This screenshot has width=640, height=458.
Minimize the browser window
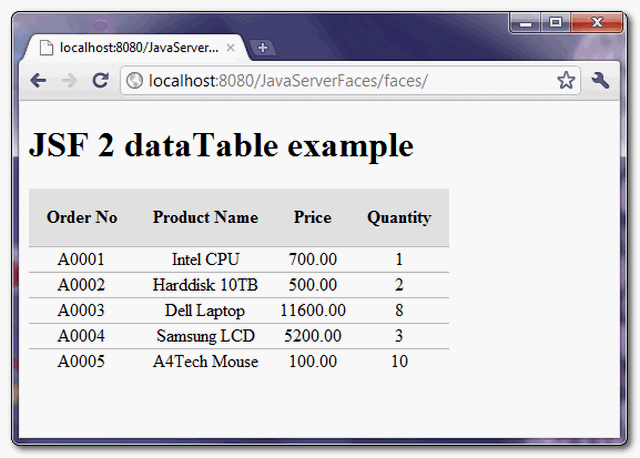[525, 23]
